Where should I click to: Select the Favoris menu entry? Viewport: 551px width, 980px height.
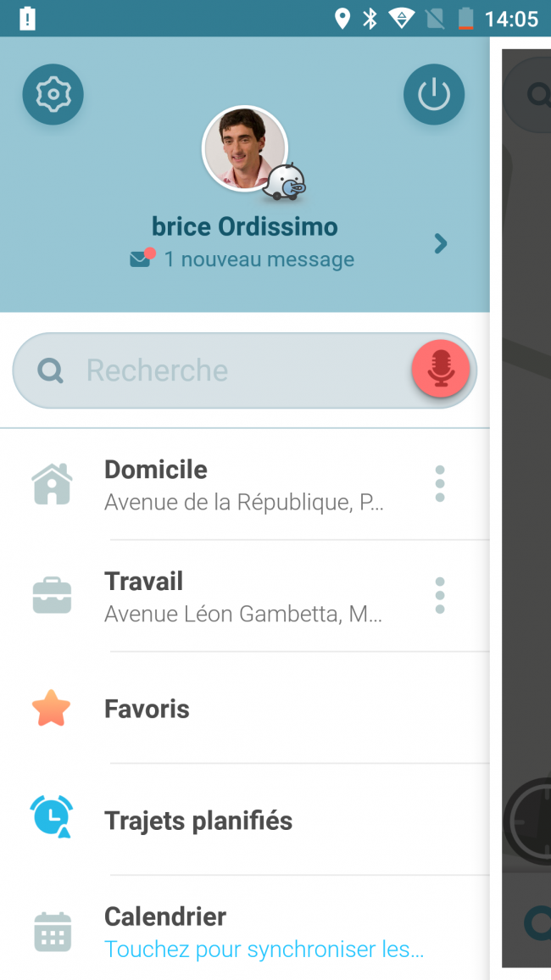tap(245, 708)
